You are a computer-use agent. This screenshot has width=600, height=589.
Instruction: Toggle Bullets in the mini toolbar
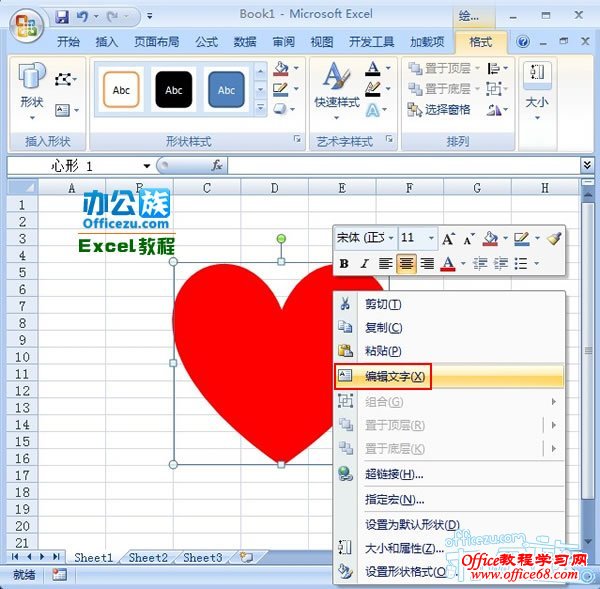click(521, 264)
